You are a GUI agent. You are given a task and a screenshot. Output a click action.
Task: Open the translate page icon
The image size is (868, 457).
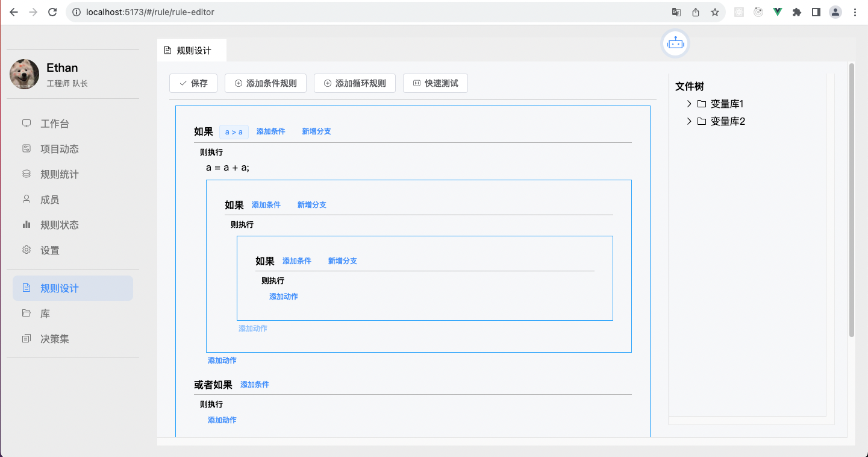pos(676,12)
